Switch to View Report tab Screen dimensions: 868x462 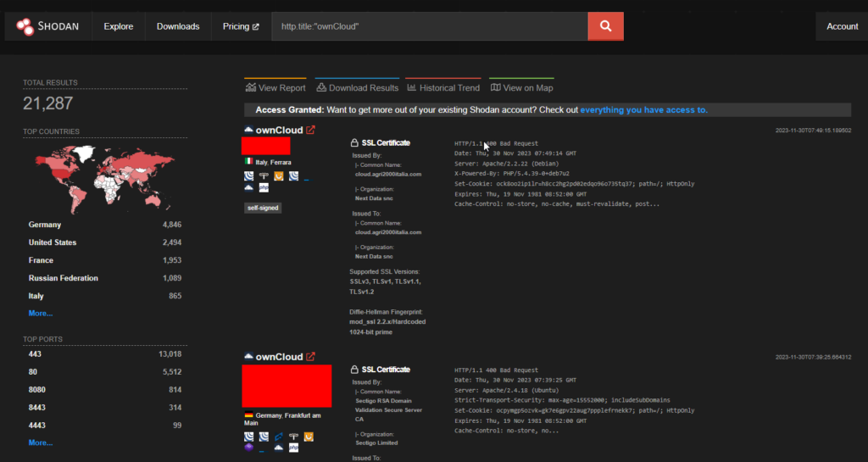[x=275, y=87]
